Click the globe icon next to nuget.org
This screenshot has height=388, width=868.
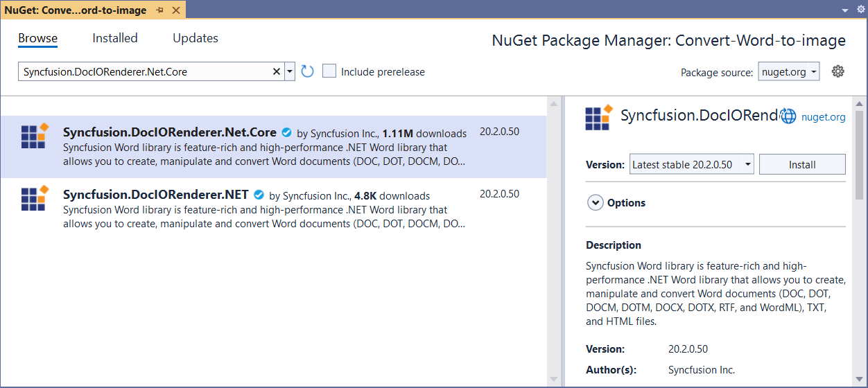click(x=788, y=116)
